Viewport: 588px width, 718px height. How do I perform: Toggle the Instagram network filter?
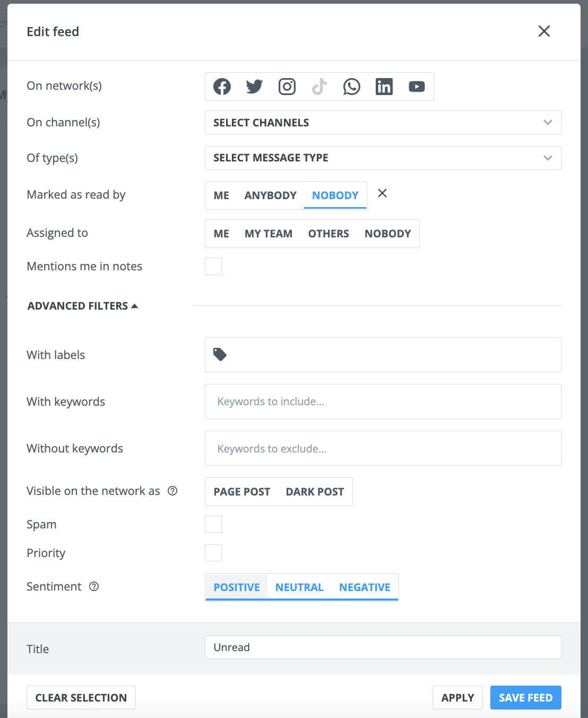287,87
